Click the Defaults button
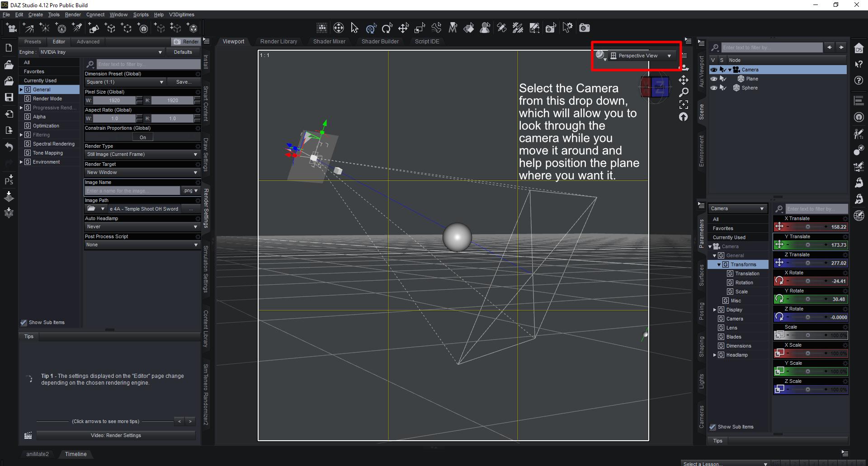This screenshot has width=868, height=466. click(183, 52)
